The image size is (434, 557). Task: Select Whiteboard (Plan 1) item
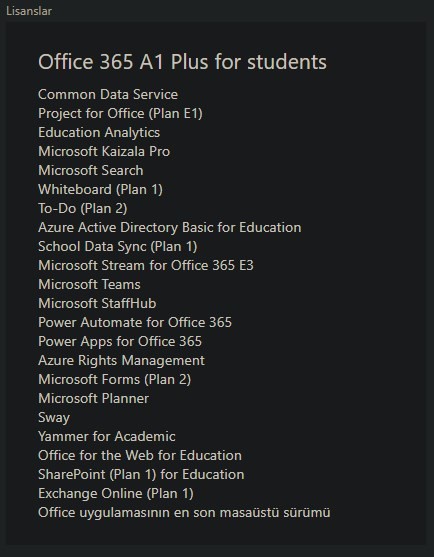tap(101, 190)
